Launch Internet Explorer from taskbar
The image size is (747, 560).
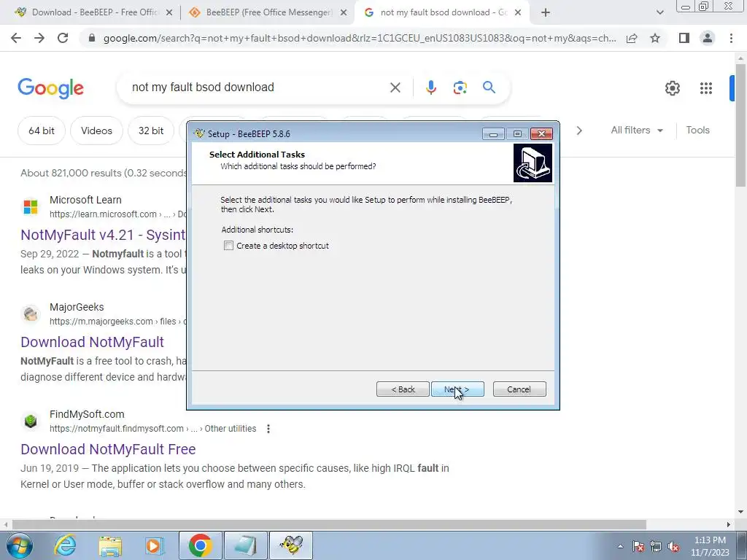click(x=64, y=545)
